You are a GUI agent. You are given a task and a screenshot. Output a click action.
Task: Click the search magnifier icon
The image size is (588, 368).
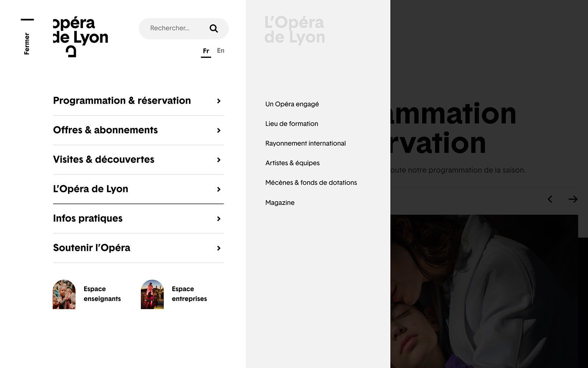tap(214, 28)
